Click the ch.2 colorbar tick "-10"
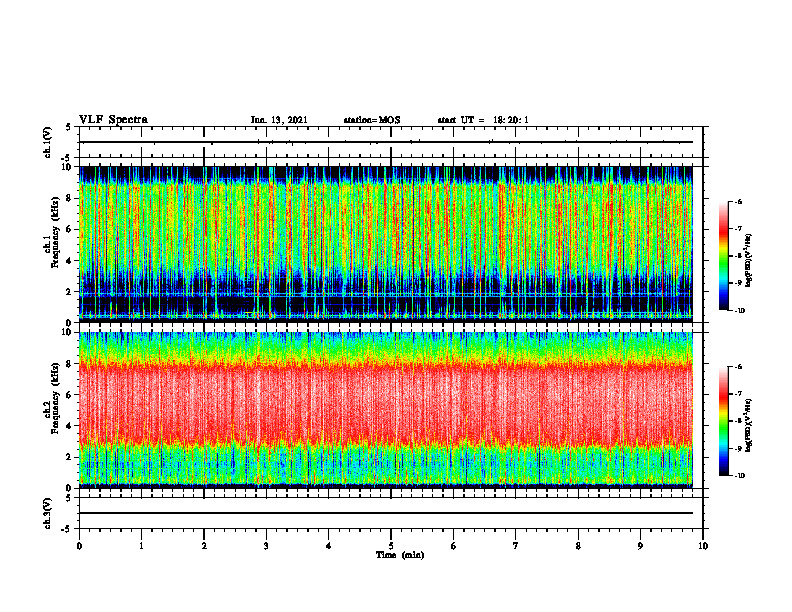 coord(740,476)
